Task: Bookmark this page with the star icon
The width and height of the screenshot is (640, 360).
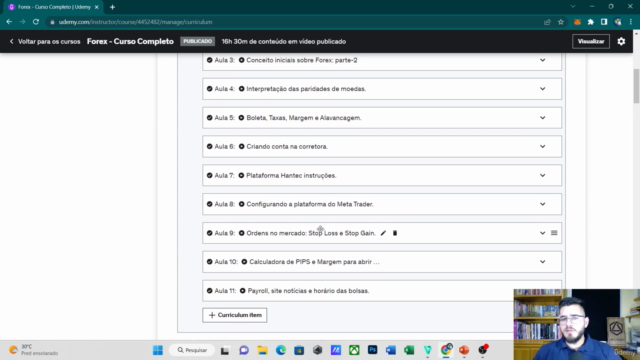Action: [x=561, y=22]
